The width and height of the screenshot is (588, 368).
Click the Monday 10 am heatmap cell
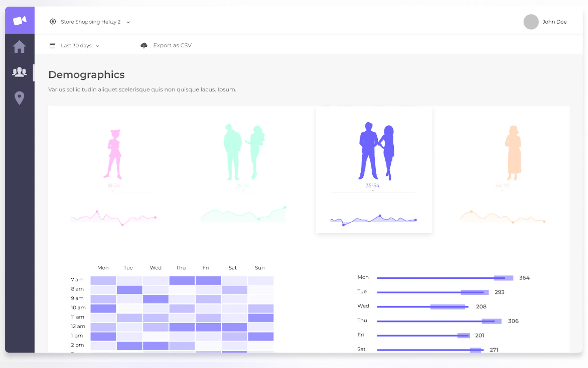coord(103,308)
